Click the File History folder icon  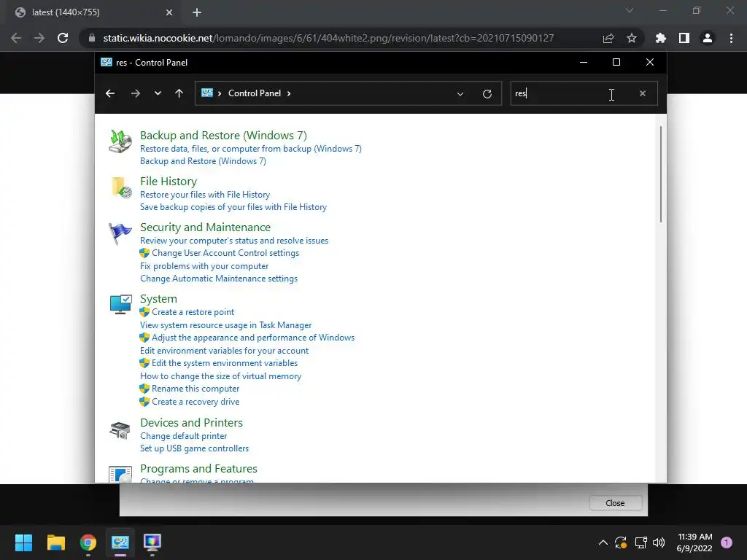click(121, 187)
